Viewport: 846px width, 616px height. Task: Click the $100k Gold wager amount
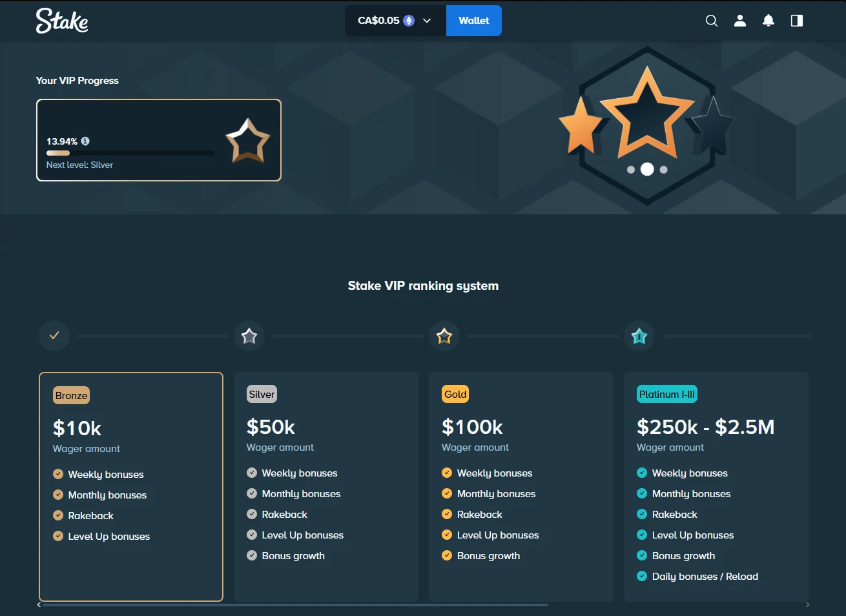click(472, 427)
